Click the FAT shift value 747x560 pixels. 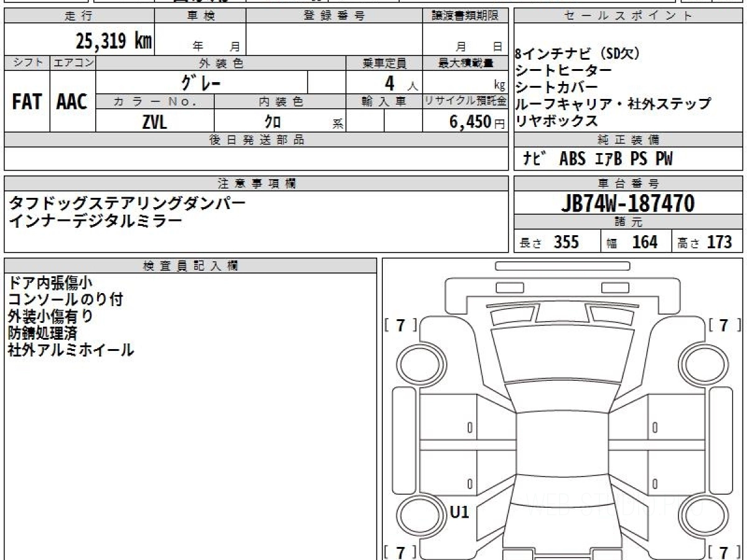click(x=27, y=102)
